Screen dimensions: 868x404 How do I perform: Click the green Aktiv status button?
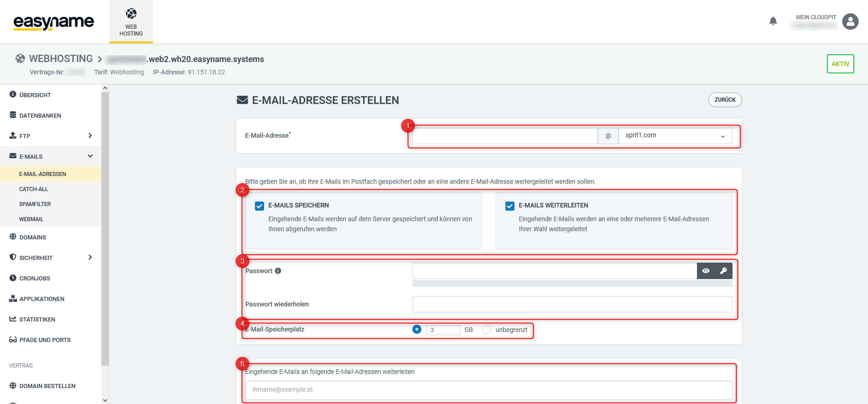tap(840, 64)
